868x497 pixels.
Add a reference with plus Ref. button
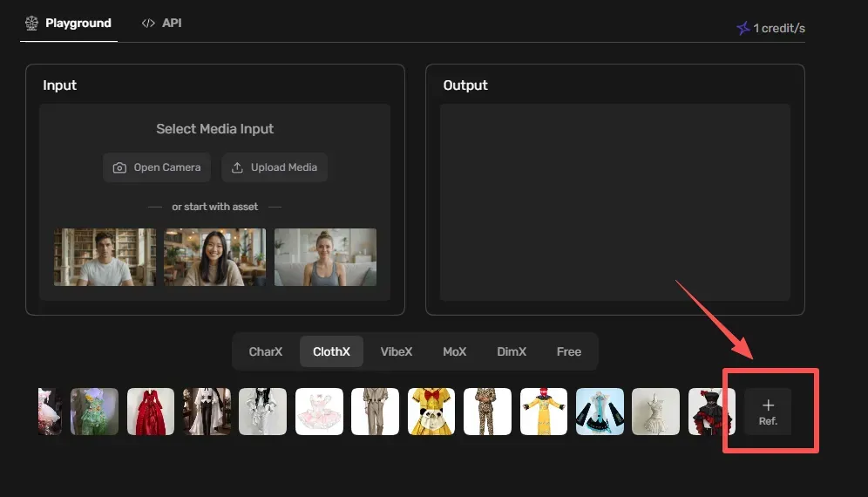[x=768, y=412]
